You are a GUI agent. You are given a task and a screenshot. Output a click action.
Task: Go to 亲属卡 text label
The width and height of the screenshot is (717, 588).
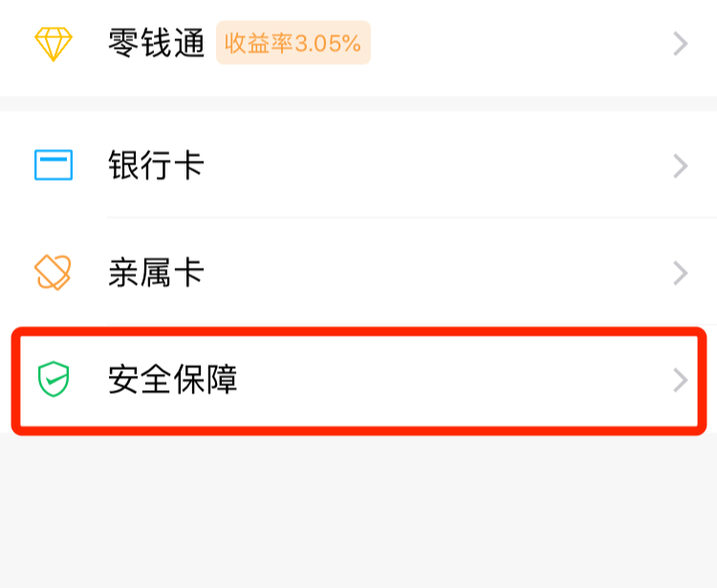157,273
